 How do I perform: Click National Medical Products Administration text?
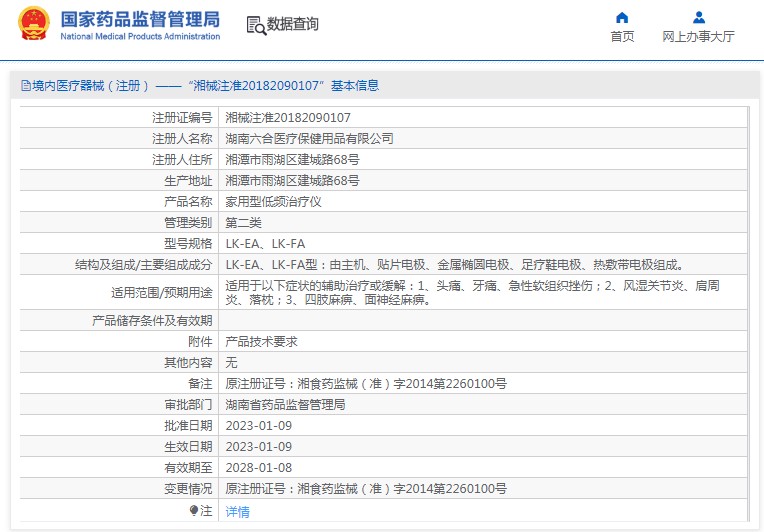tap(140, 36)
